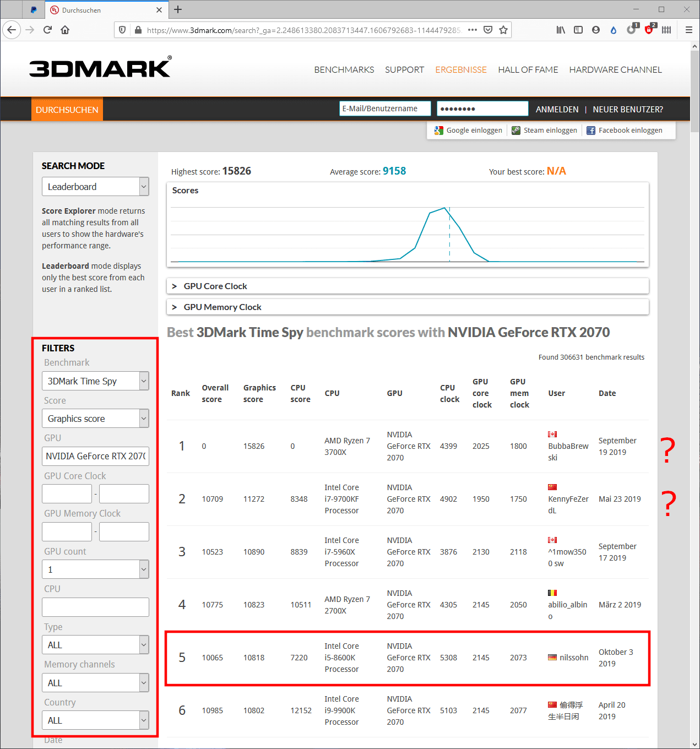
Task: Log in with Facebook einloggen
Action: 625,131
